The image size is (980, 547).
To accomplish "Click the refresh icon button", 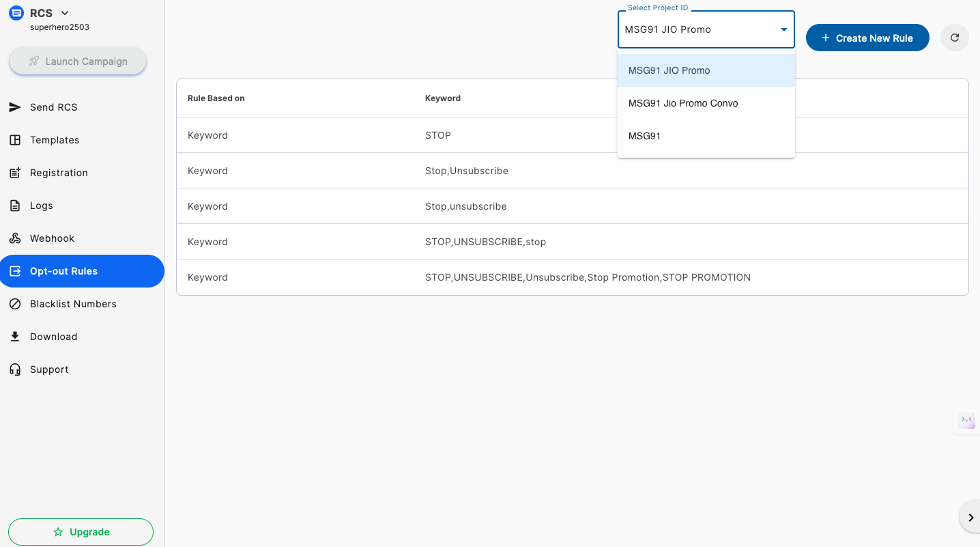I will click(955, 38).
